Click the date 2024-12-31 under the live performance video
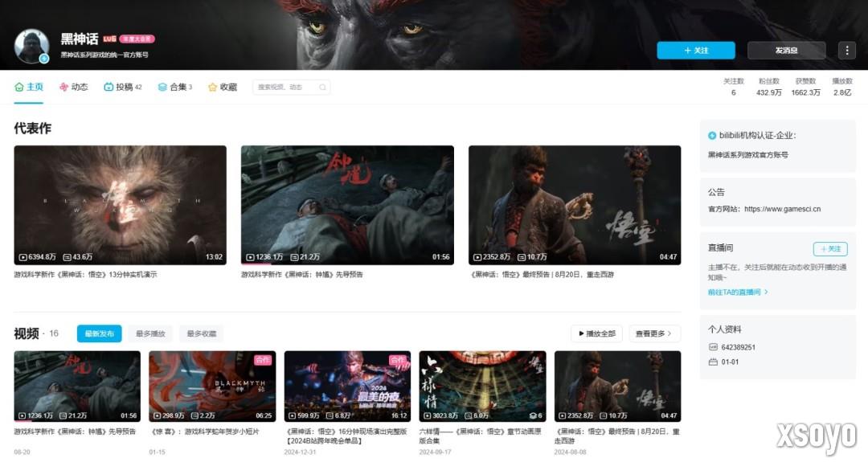The image size is (868, 462). pos(300,452)
